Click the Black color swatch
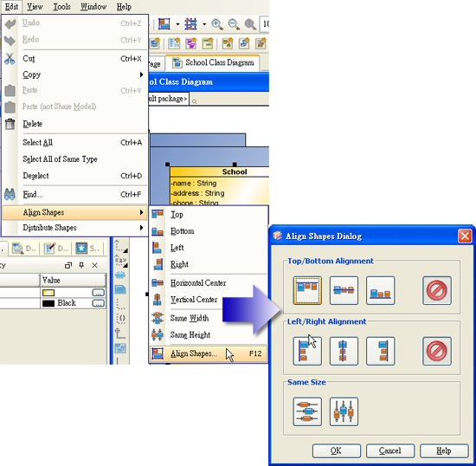 coord(48,303)
